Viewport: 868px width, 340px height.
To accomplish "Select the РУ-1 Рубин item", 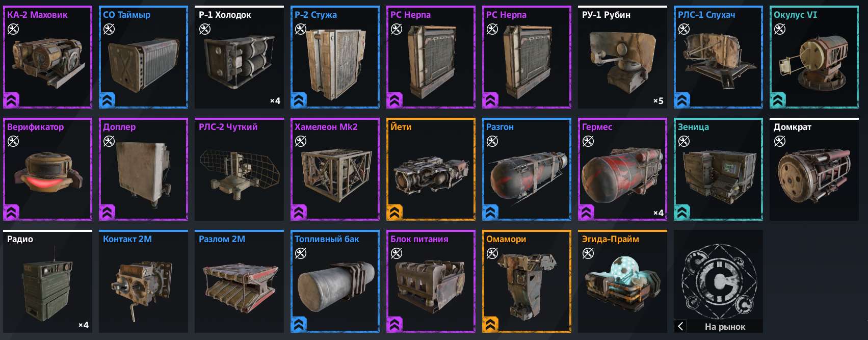I will pos(622,57).
